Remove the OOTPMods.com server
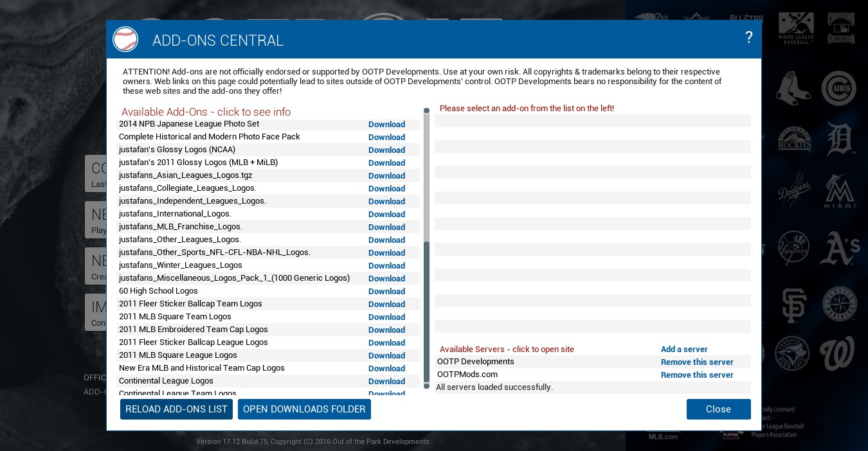The image size is (868, 451). 697,375
